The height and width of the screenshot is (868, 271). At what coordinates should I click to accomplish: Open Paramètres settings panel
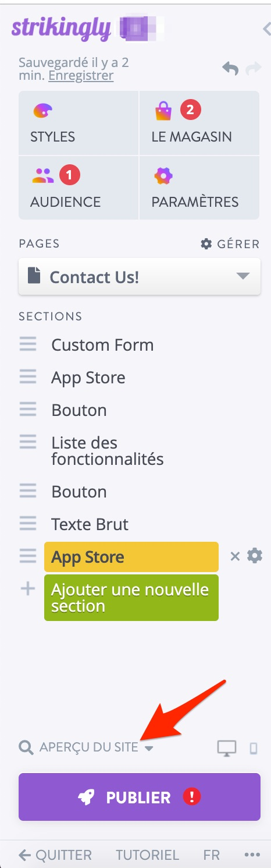point(199,188)
